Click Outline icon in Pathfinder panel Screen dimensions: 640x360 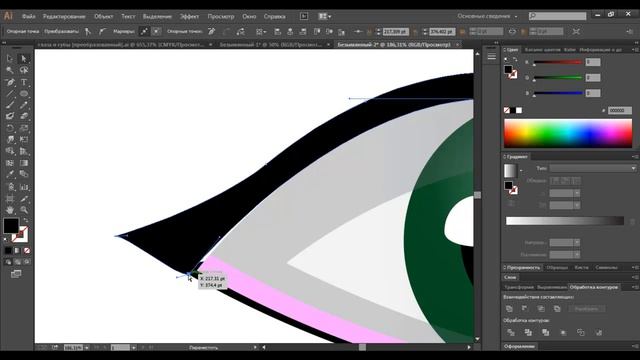click(581, 332)
